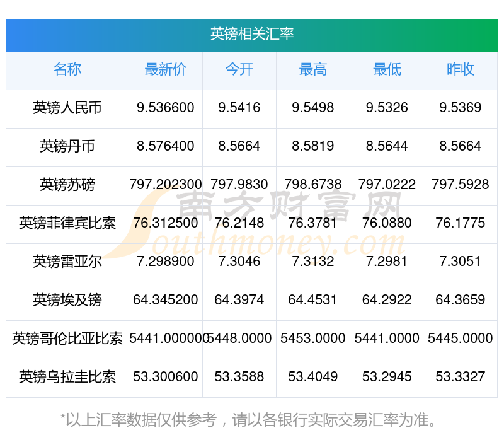Select high value 76.3781
Image resolution: width=504 pixels, height=440 pixels.
pyautogui.click(x=312, y=223)
